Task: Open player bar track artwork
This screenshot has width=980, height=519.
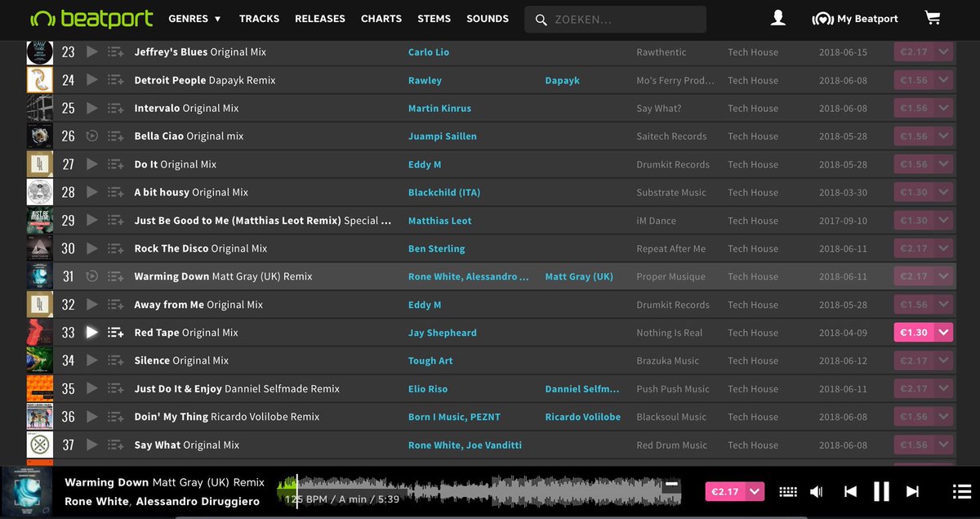Action: pos(27,491)
